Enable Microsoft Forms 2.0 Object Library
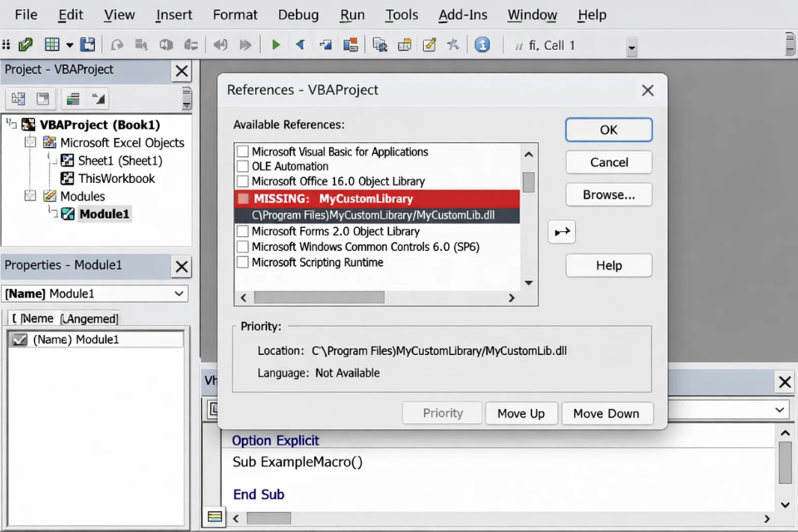 [x=241, y=231]
